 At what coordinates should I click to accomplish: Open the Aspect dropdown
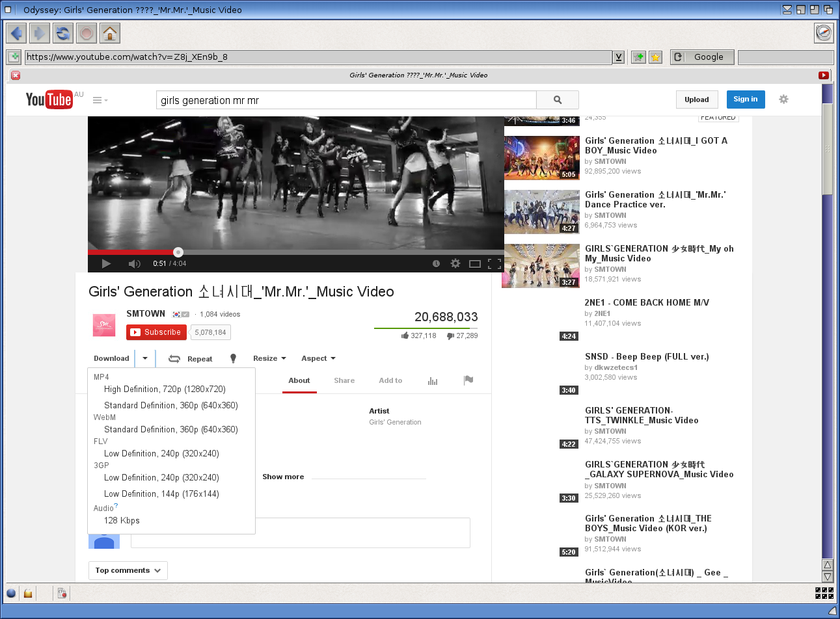318,358
